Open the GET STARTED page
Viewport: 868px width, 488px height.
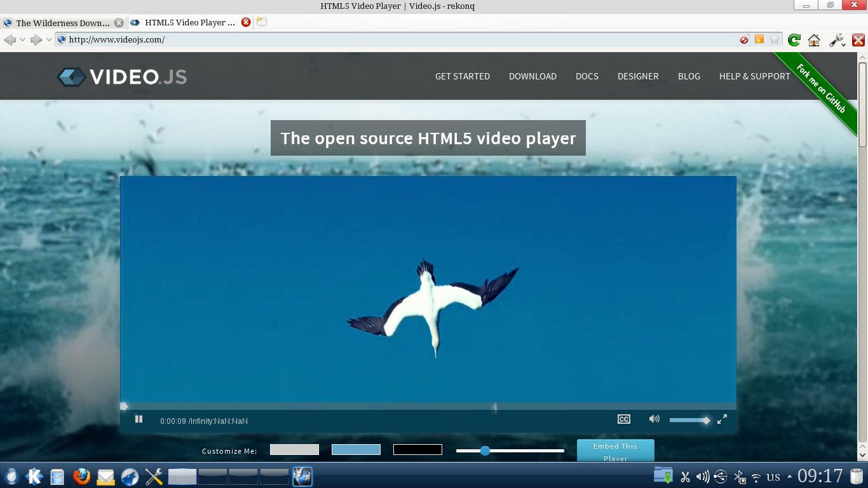tap(463, 76)
